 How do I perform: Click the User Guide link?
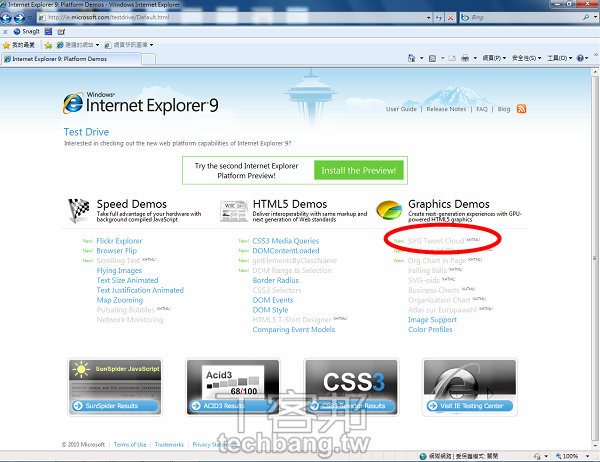coord(401,109)
